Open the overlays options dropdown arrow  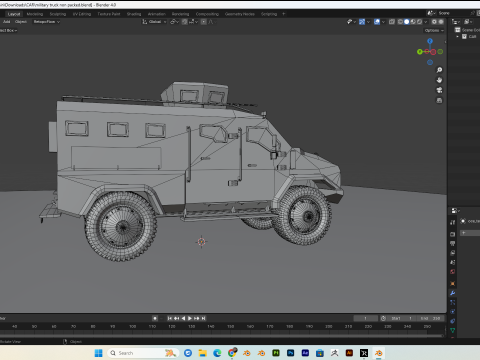pos(383,22)
